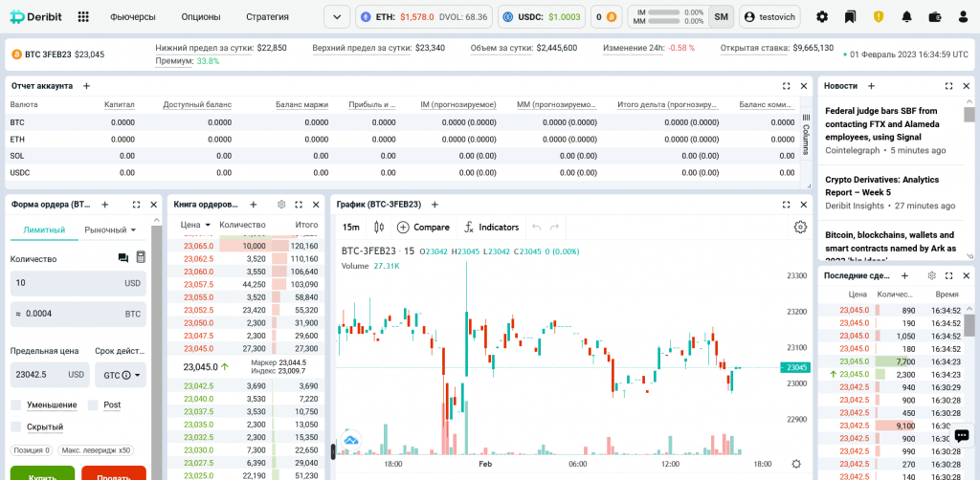The height and width of the screenshot is (480, 980).
Task: Change the chart candle style icon
Action: (x=379, y=227)
